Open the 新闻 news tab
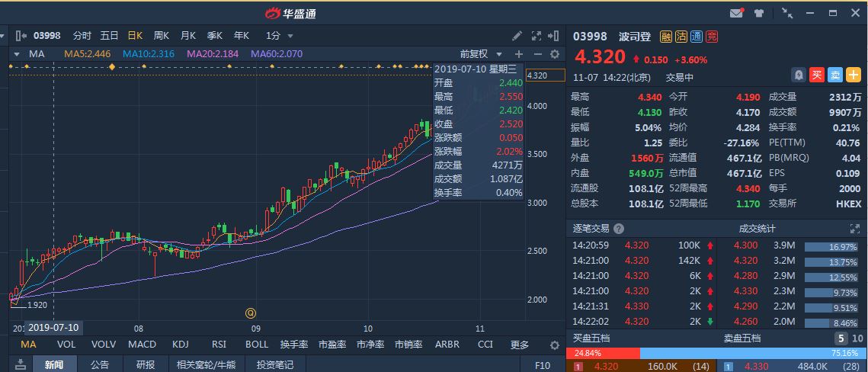The height and width of the screenshot is (372, 868). (x=54, y=365)
